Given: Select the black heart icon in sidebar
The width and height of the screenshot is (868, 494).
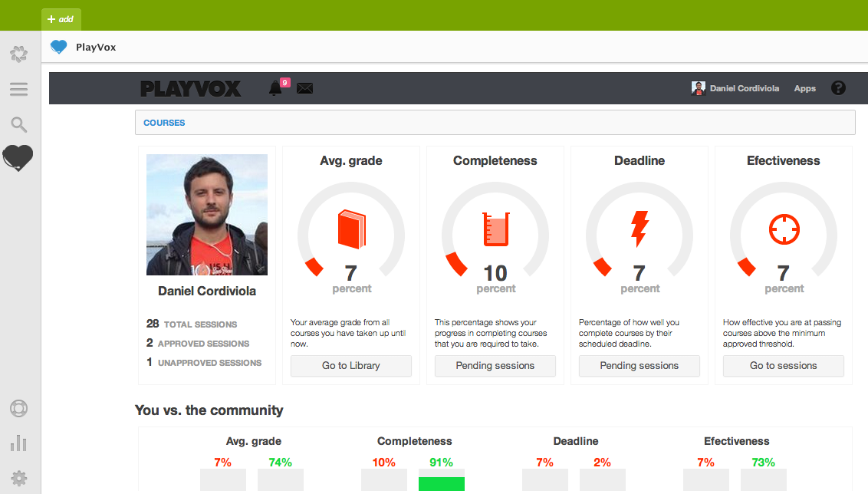Looking at the screenshot, I should coord(18,158).
